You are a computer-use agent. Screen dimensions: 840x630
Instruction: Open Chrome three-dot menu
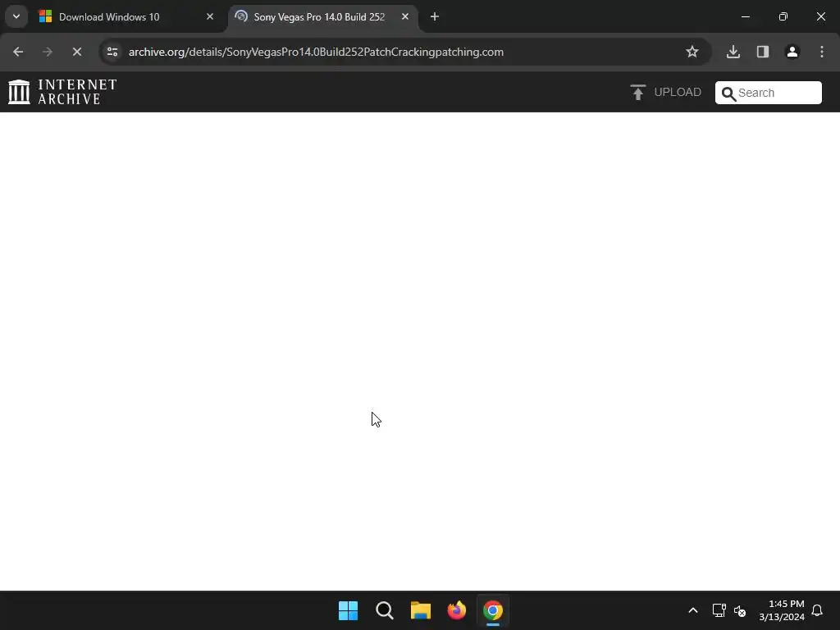821,52
